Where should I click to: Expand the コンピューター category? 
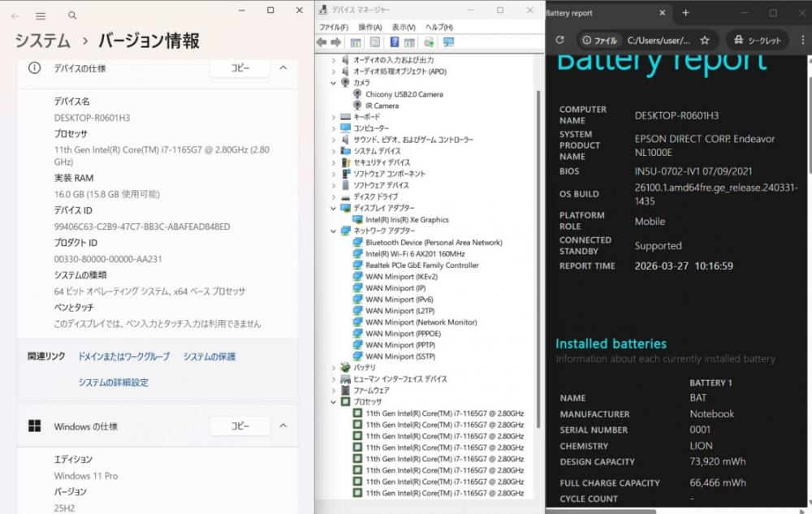(x=334, y=128)
